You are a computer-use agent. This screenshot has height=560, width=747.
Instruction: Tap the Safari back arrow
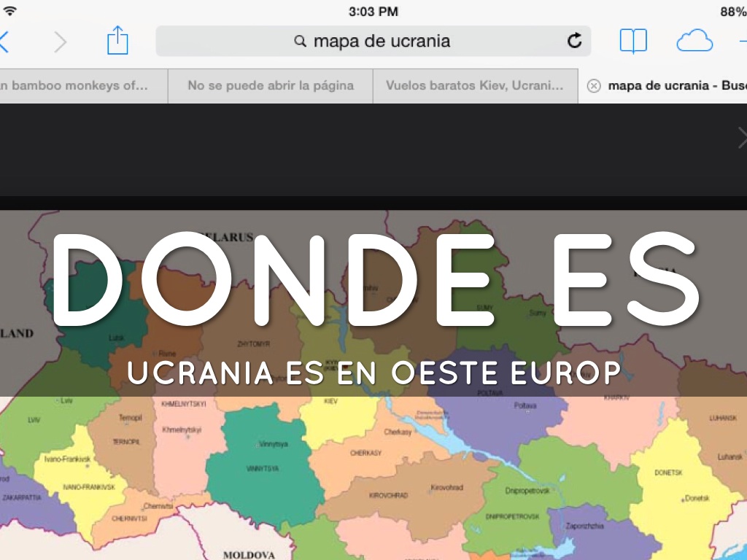point(4,42)
